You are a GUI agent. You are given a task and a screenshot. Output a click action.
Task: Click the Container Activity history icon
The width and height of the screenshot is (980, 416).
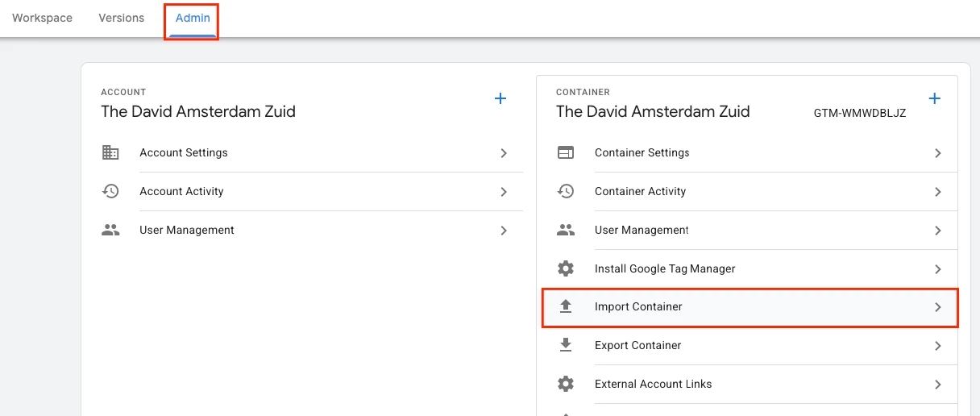566,191
